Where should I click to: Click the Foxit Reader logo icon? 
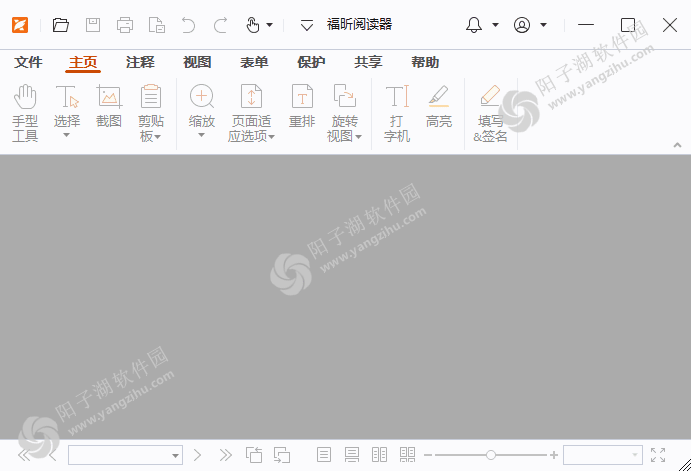coord(20,25)
